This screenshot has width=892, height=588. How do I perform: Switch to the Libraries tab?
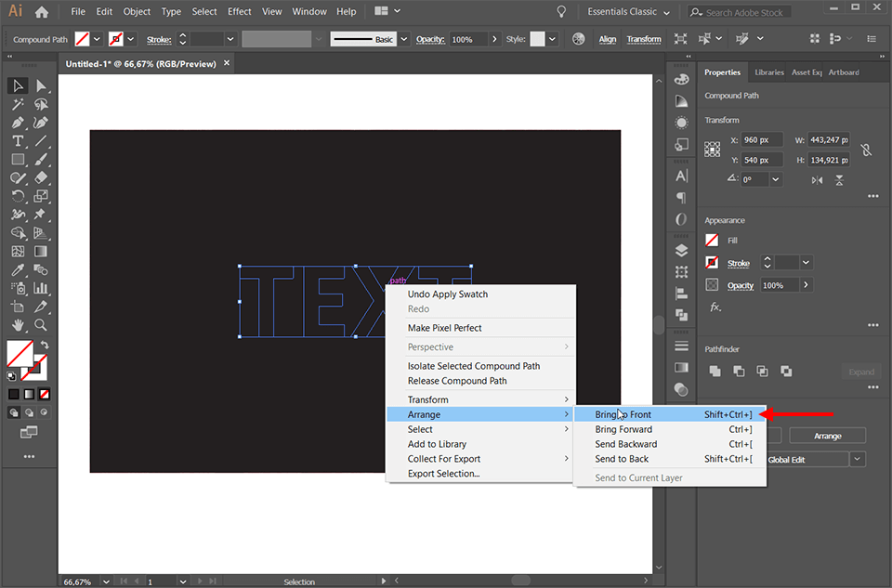769,72
